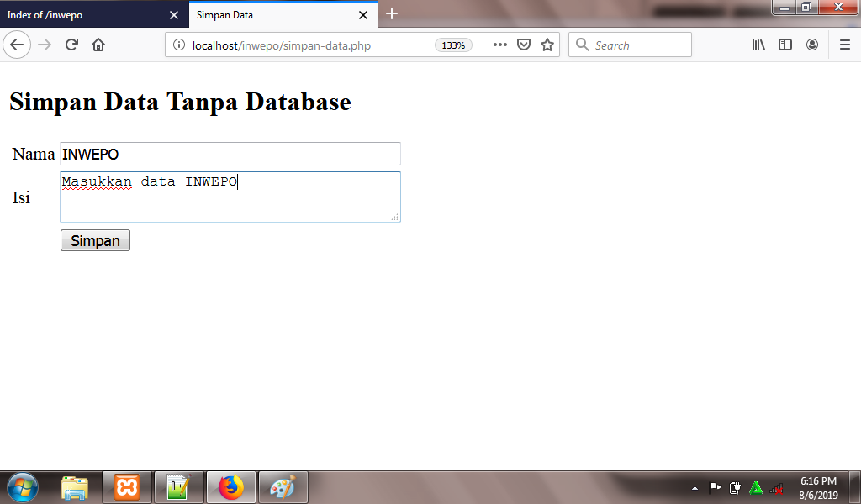Toggle content blocking shield in address bar
Screen dimensions: 861x504
(x=522, y=45)
